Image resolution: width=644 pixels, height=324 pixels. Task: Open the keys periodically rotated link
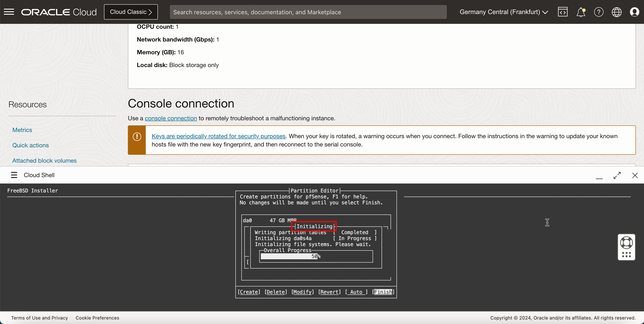[218, 136]
